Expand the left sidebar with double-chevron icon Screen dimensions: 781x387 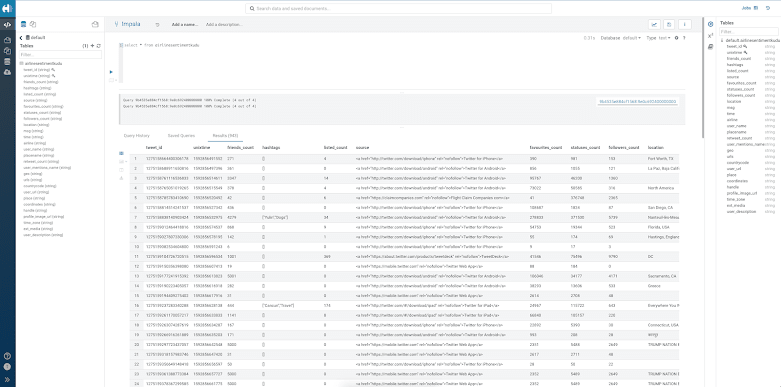click(x=7, y=380)
